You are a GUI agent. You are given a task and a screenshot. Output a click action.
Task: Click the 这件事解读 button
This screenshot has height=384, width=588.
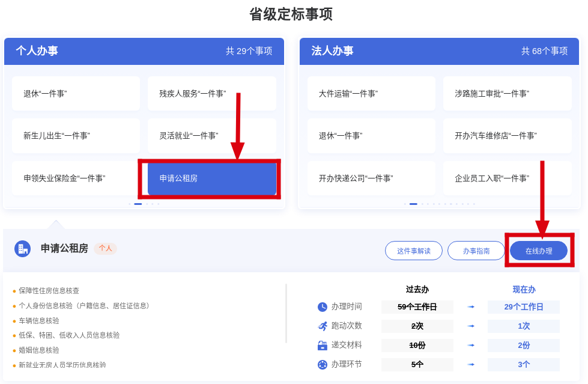[x=413, y=251]
